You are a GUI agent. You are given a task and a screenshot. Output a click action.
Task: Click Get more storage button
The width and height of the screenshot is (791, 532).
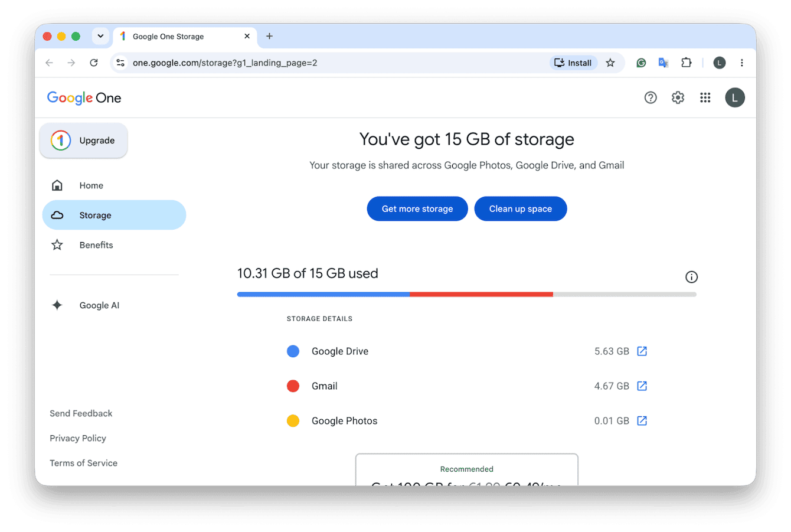point(417,209)
